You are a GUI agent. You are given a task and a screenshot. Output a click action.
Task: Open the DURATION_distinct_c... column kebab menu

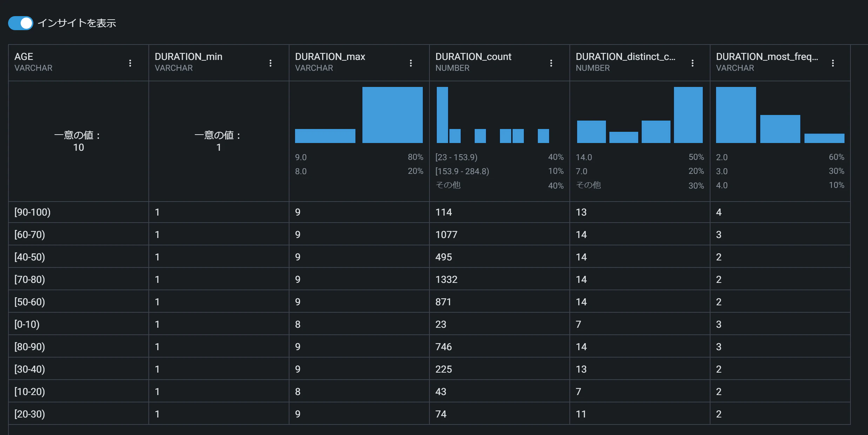693,63
